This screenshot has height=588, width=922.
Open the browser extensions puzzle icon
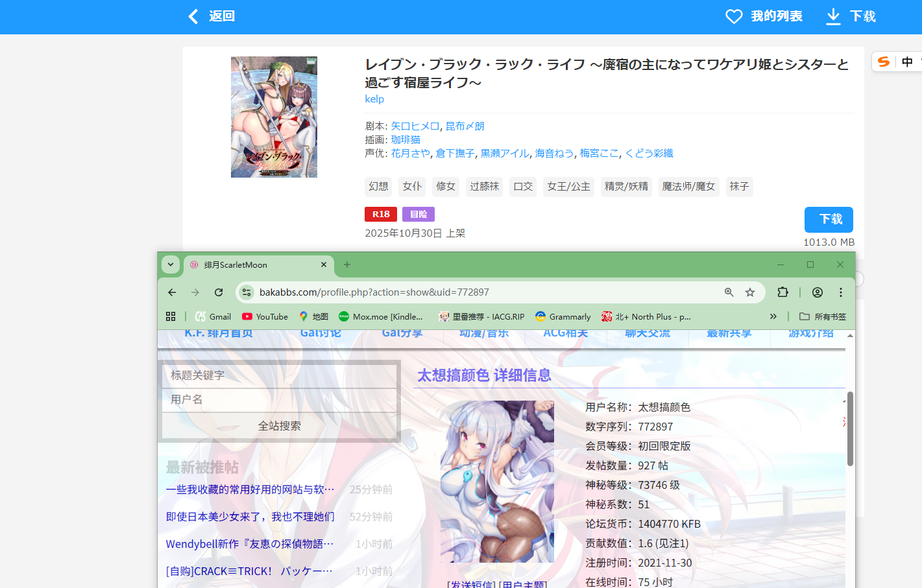[782, 292]
